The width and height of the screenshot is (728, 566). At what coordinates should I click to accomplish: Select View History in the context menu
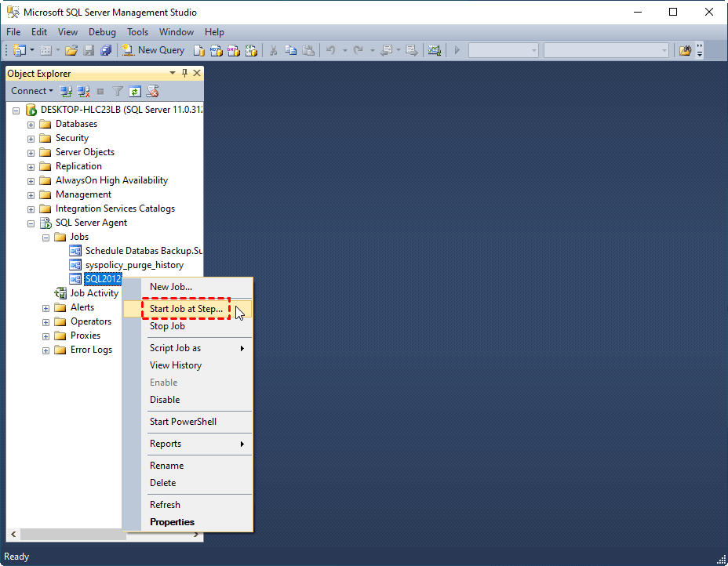pos(176,365)
